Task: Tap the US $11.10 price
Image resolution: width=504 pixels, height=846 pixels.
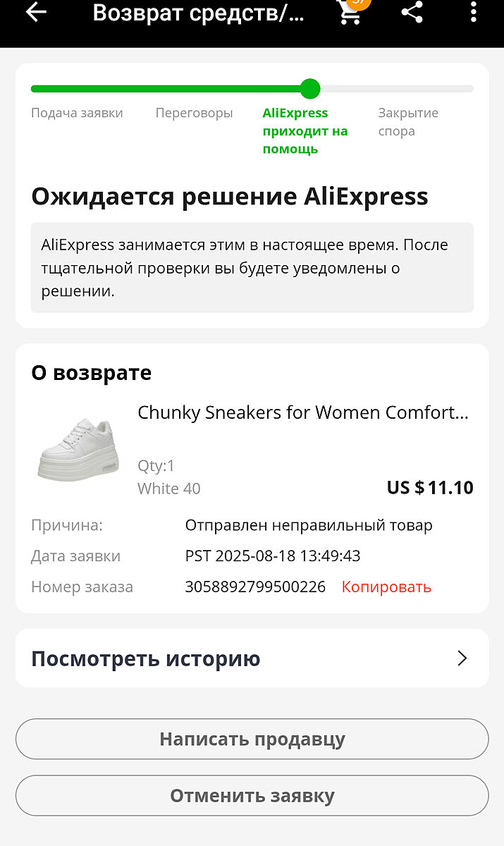Action: pyautogui.click(x=430, y=487)
